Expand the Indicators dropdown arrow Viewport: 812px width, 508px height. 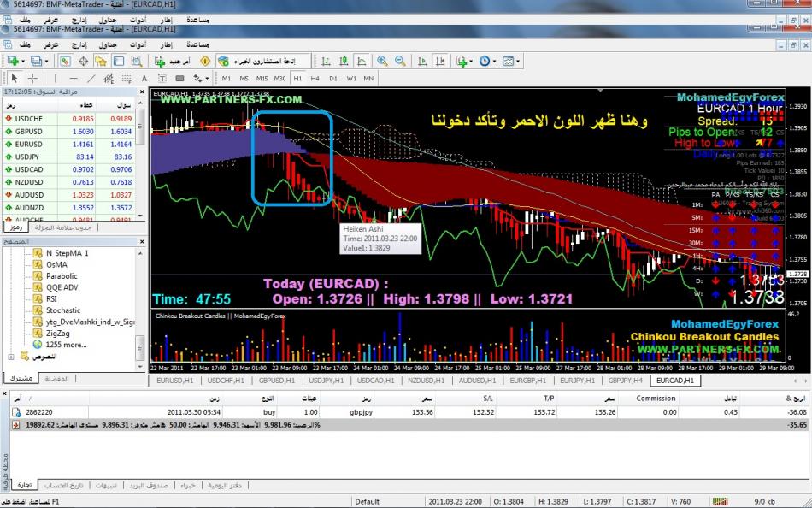tap(471, 62)
